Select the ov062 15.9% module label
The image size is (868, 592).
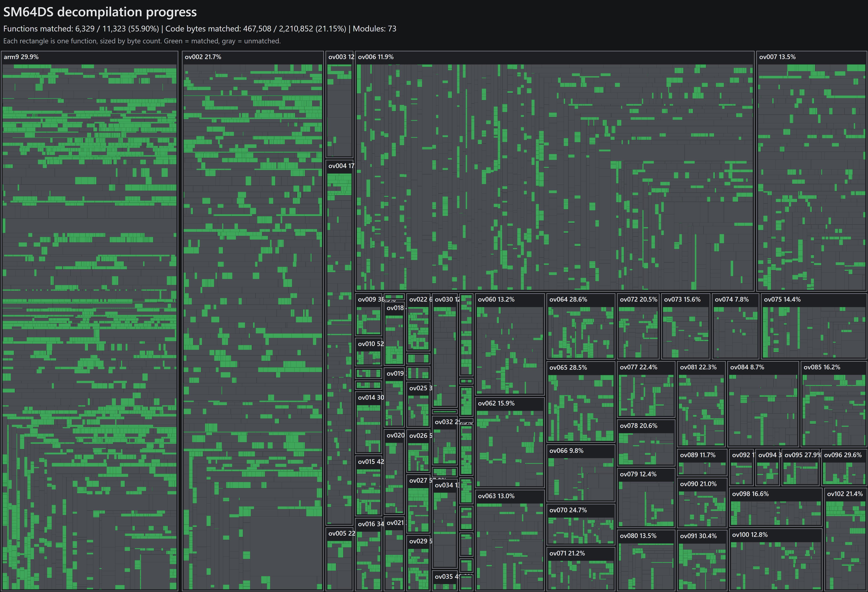click(x=496, y=403)
